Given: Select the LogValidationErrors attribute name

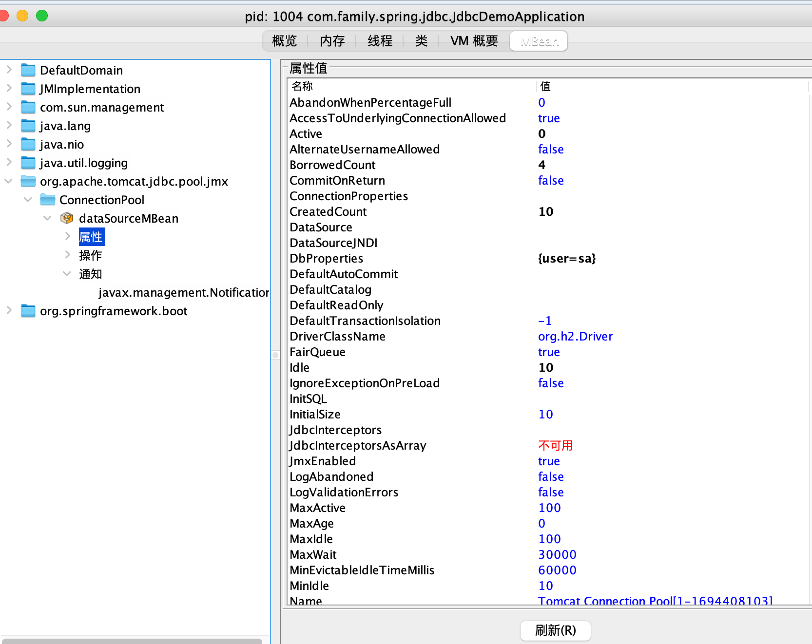Looking at the screenshot, I should point(344,492).
